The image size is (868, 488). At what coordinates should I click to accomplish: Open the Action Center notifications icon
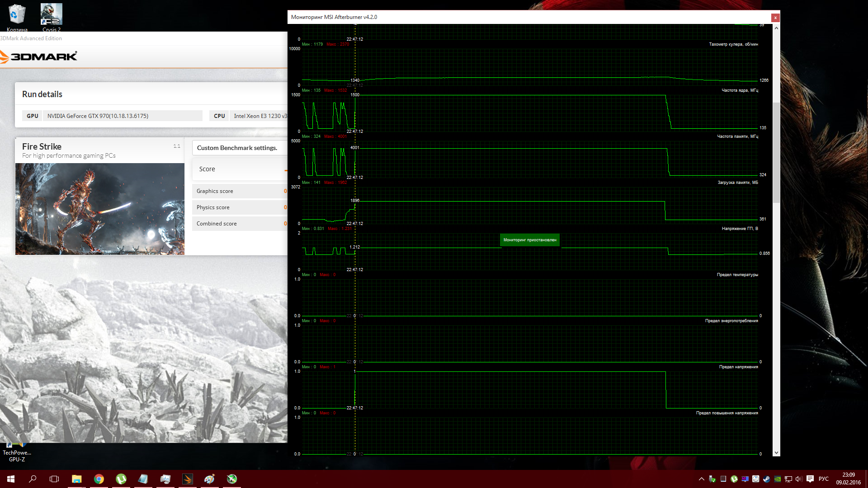coord(810,479)
